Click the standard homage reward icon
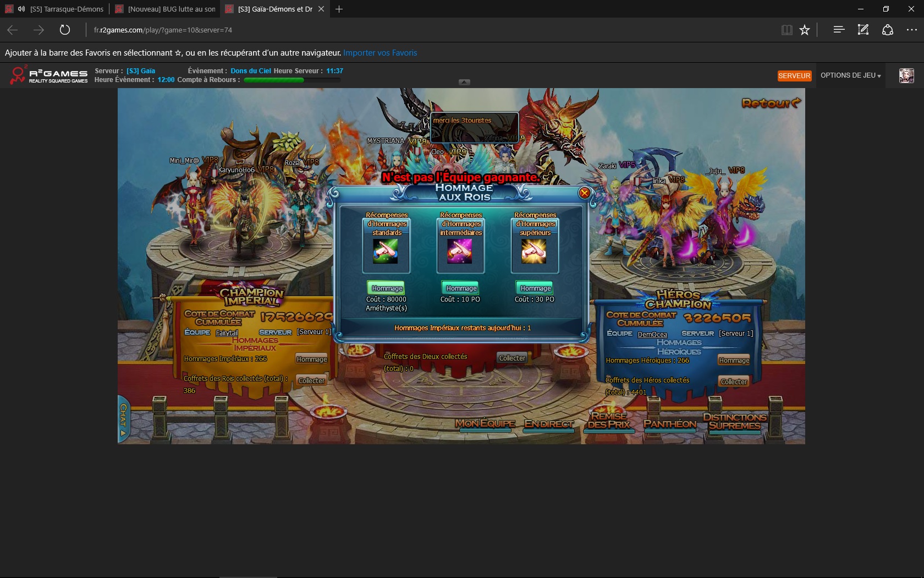 click(x=386, y=252)
